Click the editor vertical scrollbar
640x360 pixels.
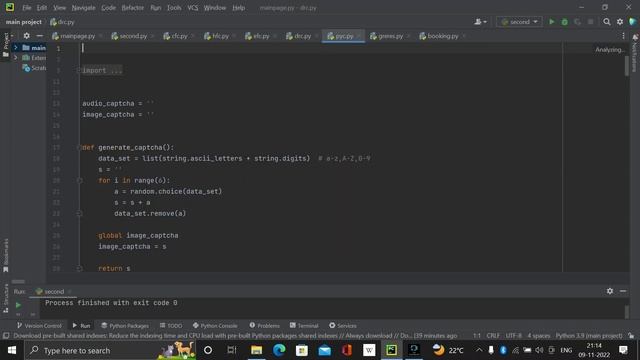pyautogui.click(x=627, y=66)
